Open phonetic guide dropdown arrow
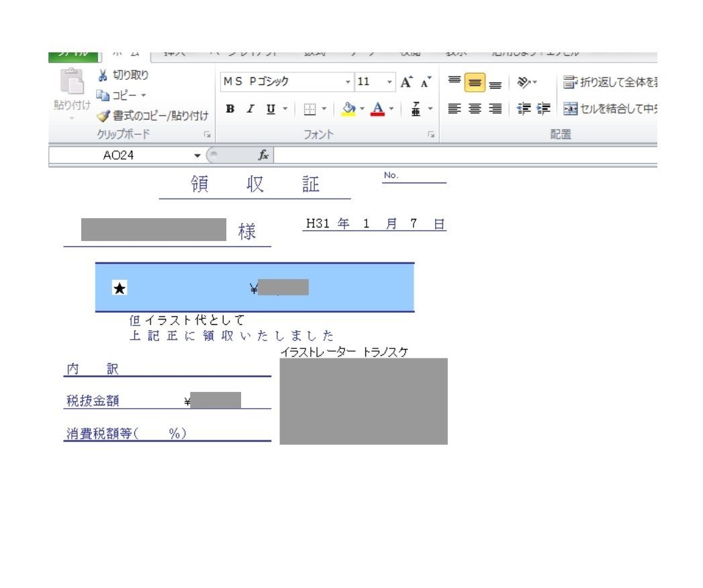The width and height of the screenshot is (703, 588). [x=430, y=109]
